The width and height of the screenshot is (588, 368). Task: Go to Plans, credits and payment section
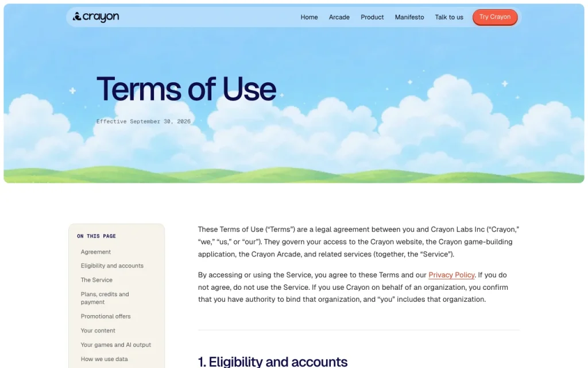click(105, 298)
